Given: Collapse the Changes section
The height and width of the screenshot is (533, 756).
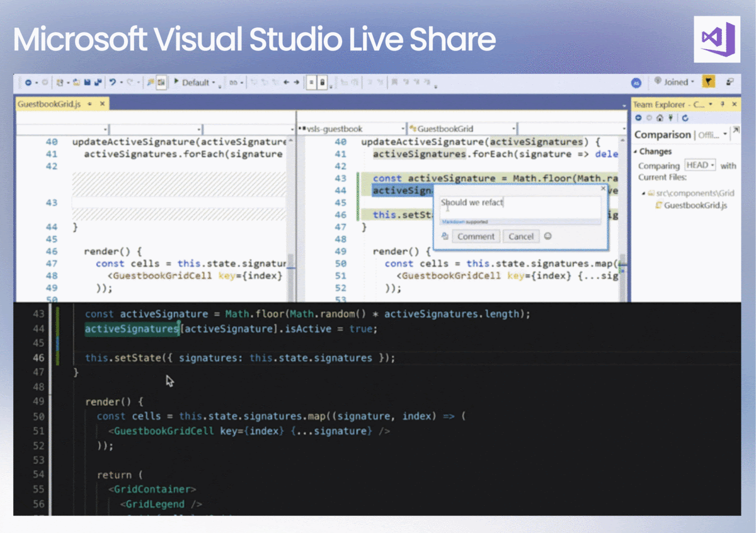Looking at the screenshot, I should click(636, 152).
